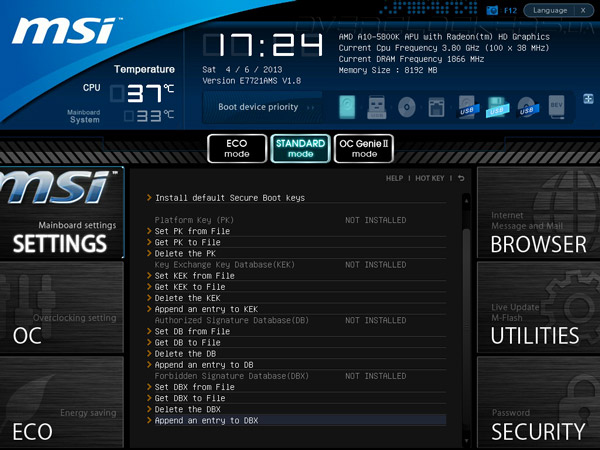This screenshot has width=600, height=450.
Task: Click the scrollbar down arrow
Action: (466, 440)
